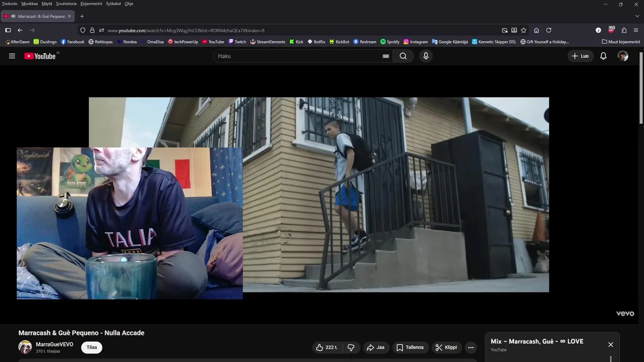Open Kirjanmerkit menu
The height and width of the screenshot is (362, 644).
[91, 4]
